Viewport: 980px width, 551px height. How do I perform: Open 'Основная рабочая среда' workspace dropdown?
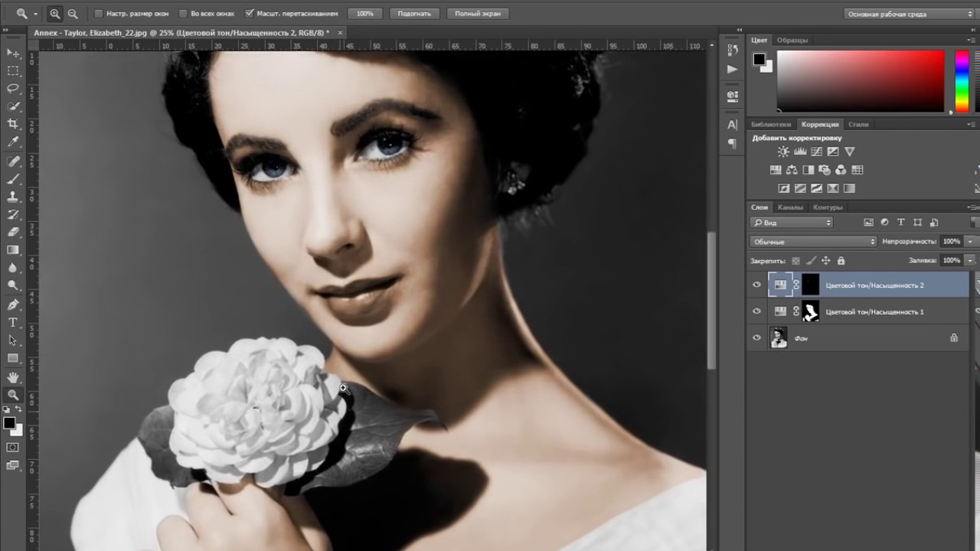(910, 14)
